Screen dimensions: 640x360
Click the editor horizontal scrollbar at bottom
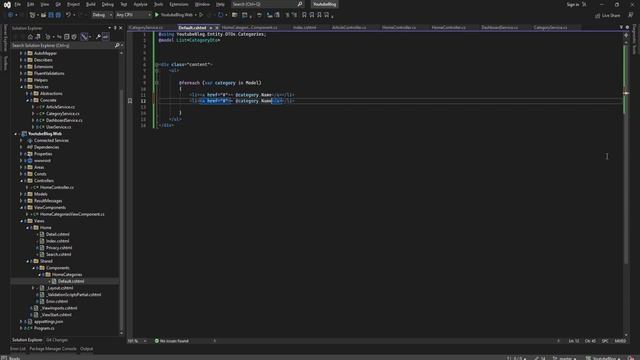pyautogui.click(x=386, y=340)
